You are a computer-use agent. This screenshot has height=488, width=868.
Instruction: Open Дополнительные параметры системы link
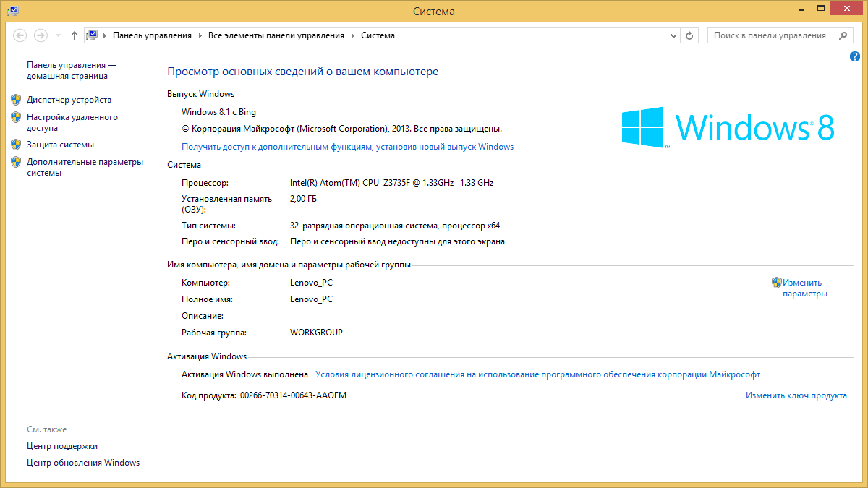pos(85,167)
